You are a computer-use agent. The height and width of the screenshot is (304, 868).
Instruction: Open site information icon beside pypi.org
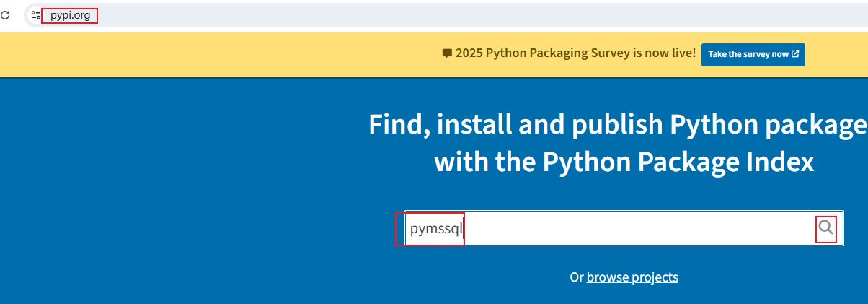point(36,14)
